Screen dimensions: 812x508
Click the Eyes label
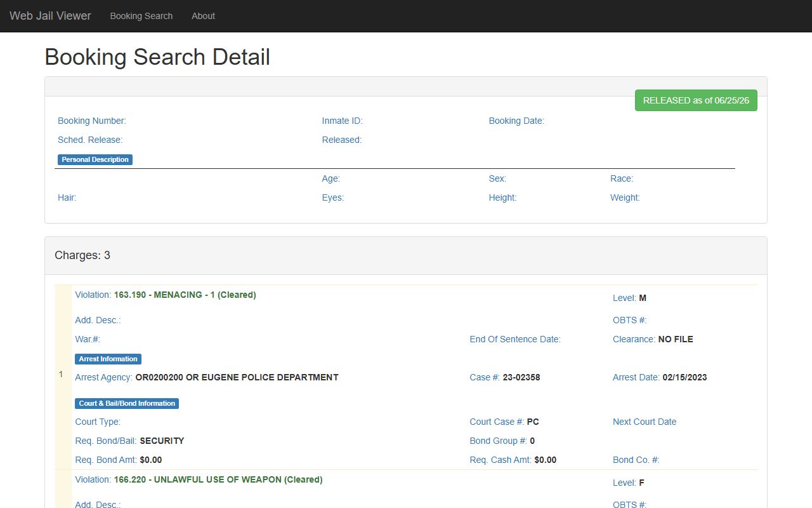tap(333, 197)
